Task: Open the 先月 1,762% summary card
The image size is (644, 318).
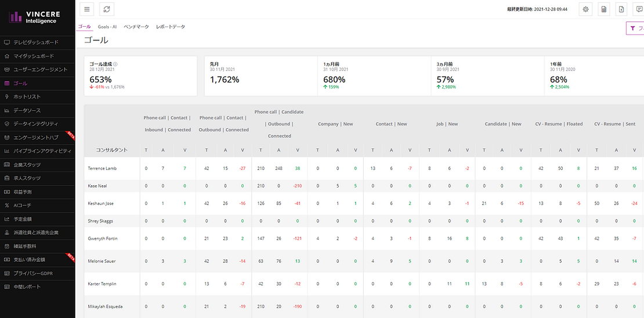Action: pos(261,76)
